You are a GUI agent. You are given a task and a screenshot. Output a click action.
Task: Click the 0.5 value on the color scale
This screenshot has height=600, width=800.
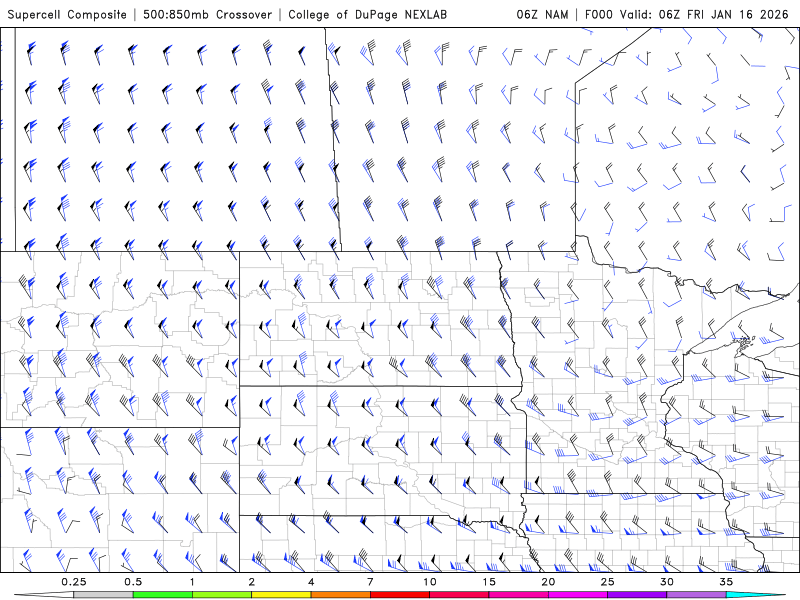pos(133,582)
